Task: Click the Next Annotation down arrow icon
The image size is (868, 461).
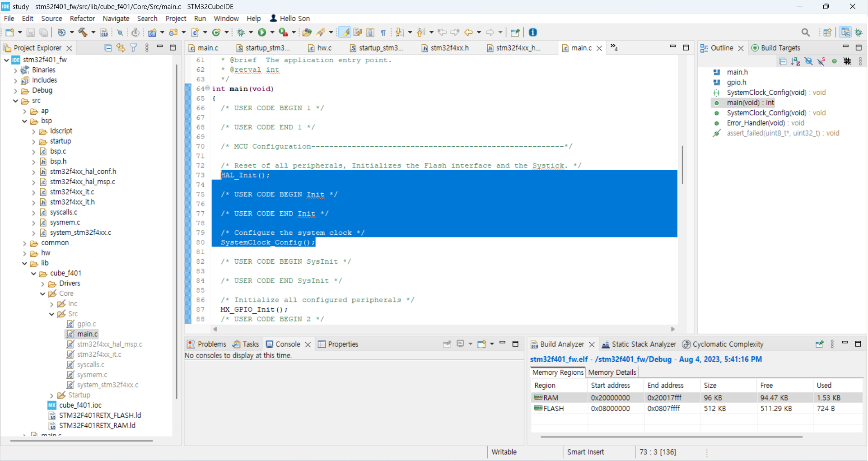Action: pyautogui.click(x=399, y=33)
